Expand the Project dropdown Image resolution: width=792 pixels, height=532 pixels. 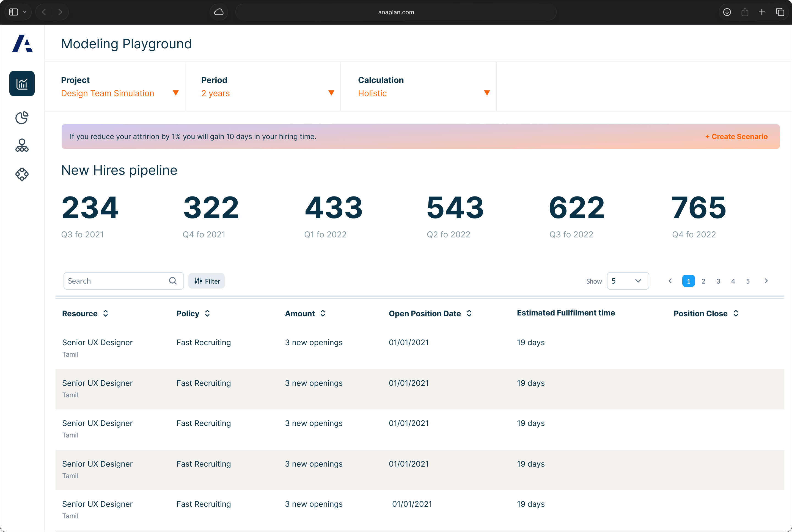pyautogui.click(x=175, y=93)
